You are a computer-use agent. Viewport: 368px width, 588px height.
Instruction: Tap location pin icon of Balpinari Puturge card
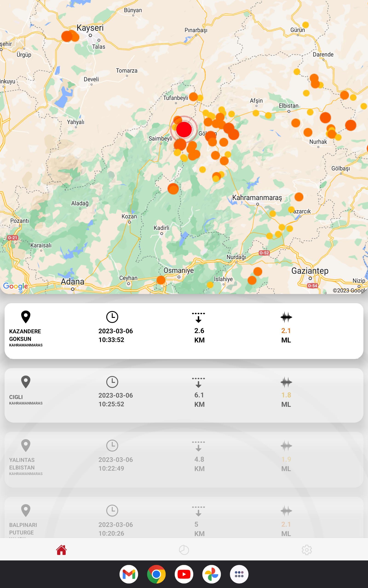(26, 511)
